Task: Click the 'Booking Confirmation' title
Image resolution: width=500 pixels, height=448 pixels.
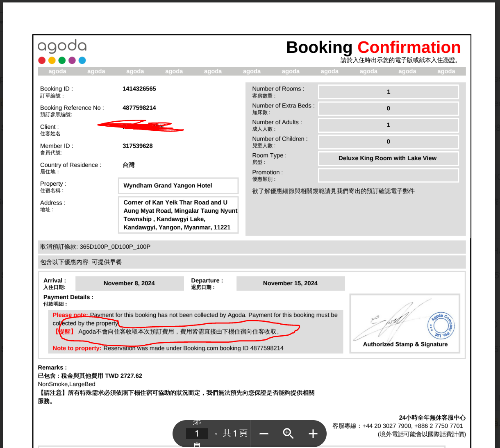Action: point(373,47)
